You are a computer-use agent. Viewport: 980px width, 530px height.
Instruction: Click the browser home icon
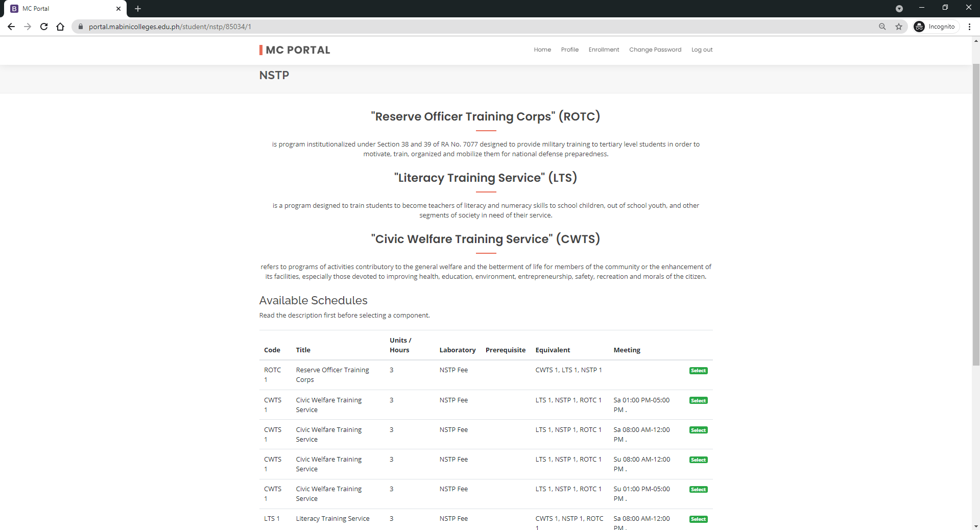coord(60,27)
